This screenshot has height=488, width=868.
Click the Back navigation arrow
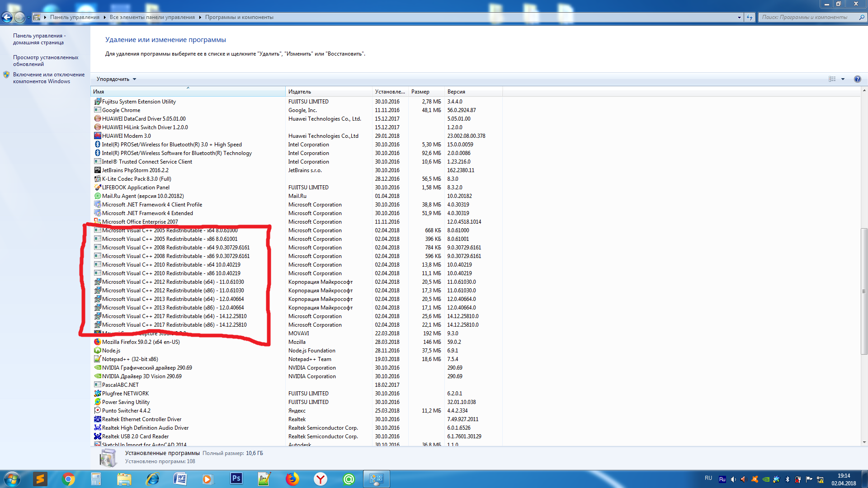point(7,17)
